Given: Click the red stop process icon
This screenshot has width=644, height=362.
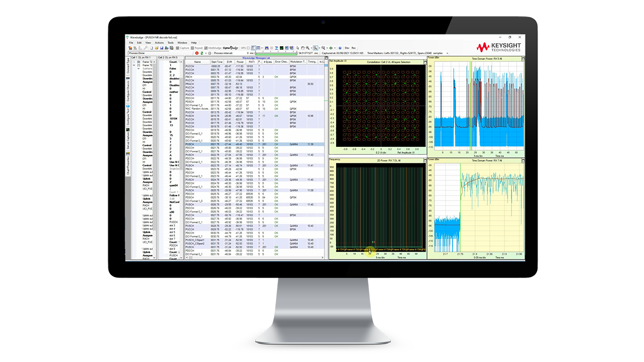Looking at the screenshot, I should pyautogui.click(x=197, y=53).
